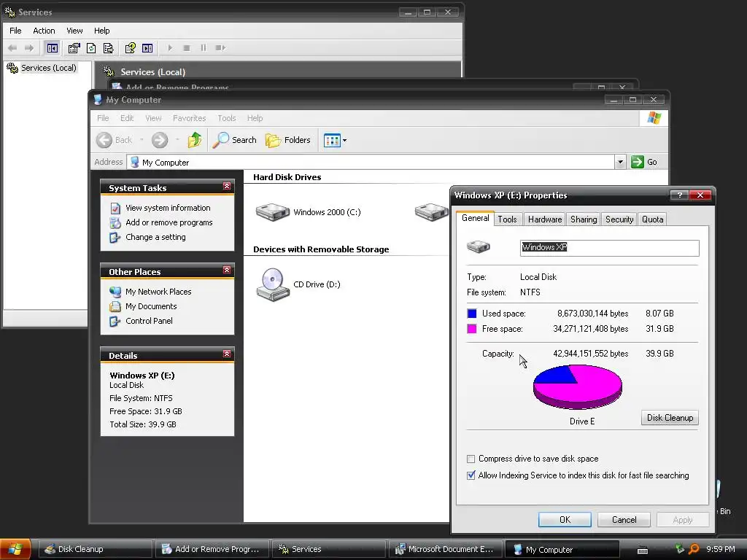Click the Refresh icon in Services toolbar
Image resolution: width=747 pixels, height=560 pixels.
point(91,47)
